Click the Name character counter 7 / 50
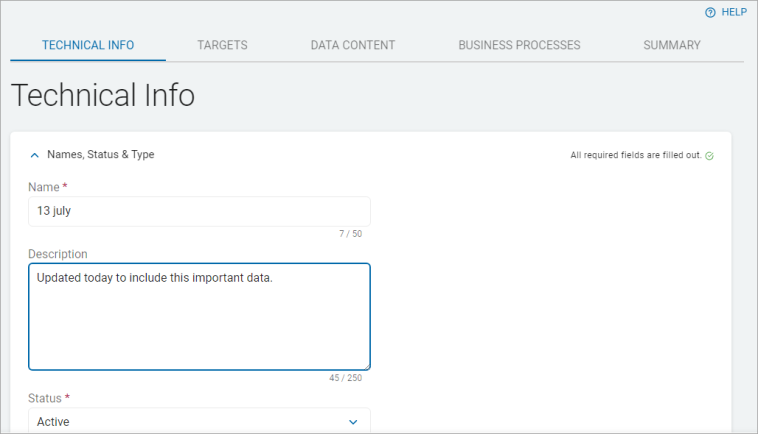Viewport: 758px width, 434px height. pos(350,234)
